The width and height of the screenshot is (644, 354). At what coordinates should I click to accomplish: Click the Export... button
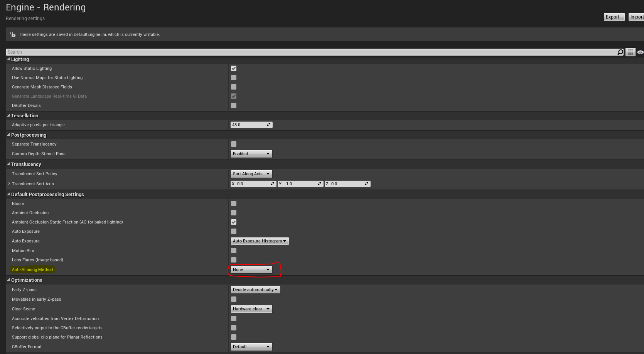coord(614,17)
